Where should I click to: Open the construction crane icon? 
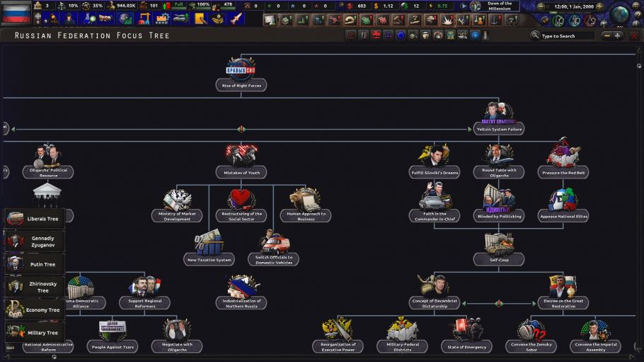point(144,18)
